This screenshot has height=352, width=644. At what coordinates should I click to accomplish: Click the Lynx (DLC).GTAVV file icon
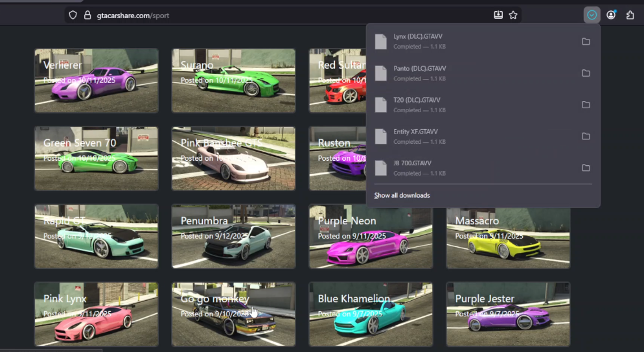coord(381,41)
